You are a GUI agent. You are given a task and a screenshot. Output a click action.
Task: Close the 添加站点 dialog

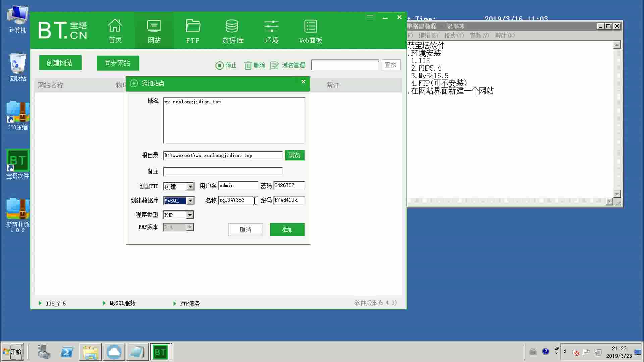(x=303, y=82)
